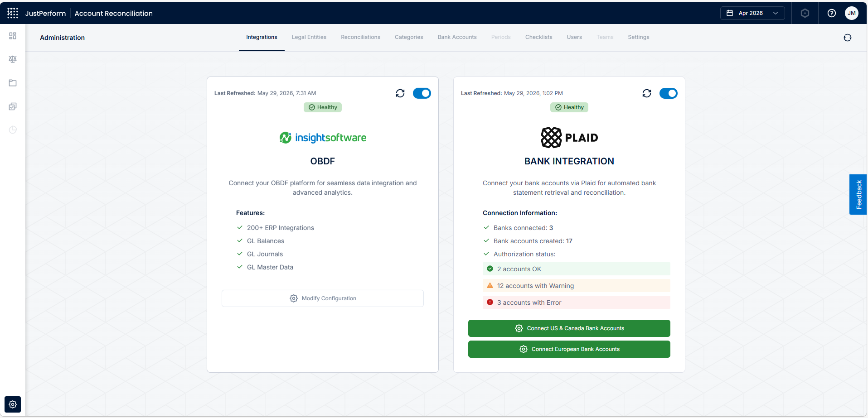The width and height of the screenshot is (868, 418).
Task: Click the JustPerform product name
Action: [45, 13]
